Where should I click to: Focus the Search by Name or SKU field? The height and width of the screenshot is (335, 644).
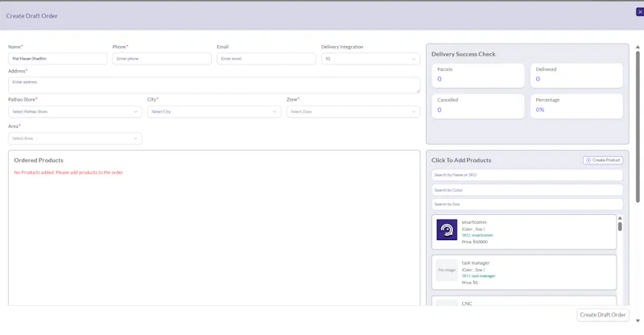pos(527,175)
